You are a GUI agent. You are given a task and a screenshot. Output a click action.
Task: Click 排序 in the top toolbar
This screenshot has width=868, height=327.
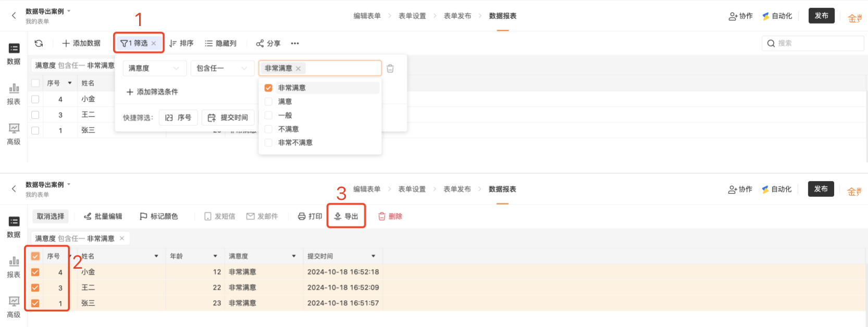click(x=181, y=43)
